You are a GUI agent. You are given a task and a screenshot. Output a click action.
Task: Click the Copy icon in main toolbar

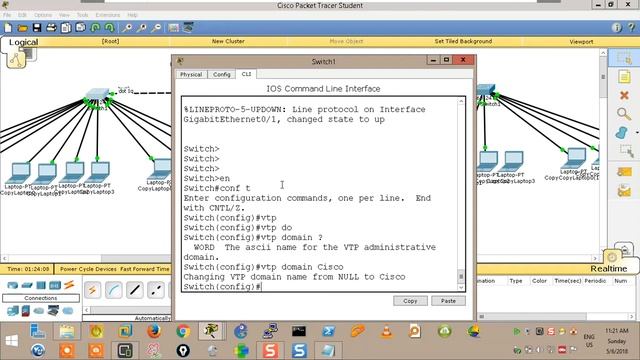coord(66,28)
